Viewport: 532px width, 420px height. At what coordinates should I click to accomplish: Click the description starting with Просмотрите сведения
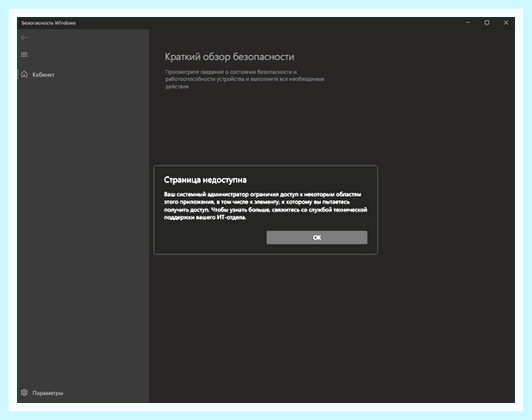(x=245, y=79)
